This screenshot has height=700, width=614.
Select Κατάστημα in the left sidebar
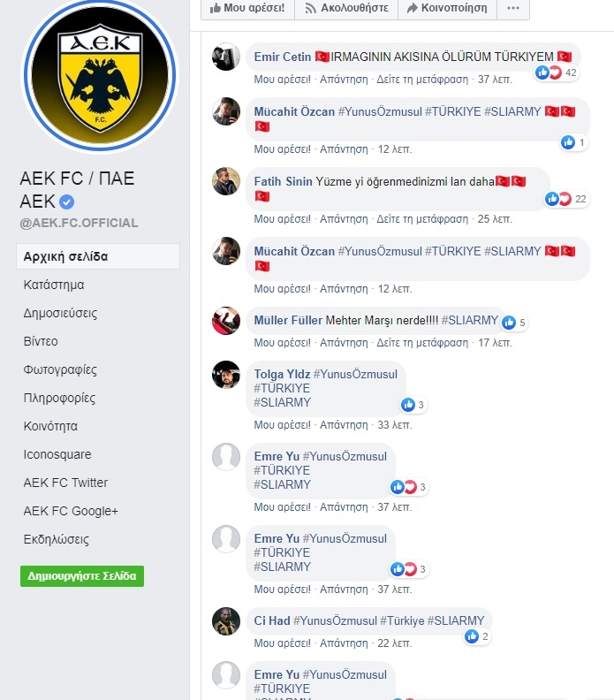tap(54, 285)
